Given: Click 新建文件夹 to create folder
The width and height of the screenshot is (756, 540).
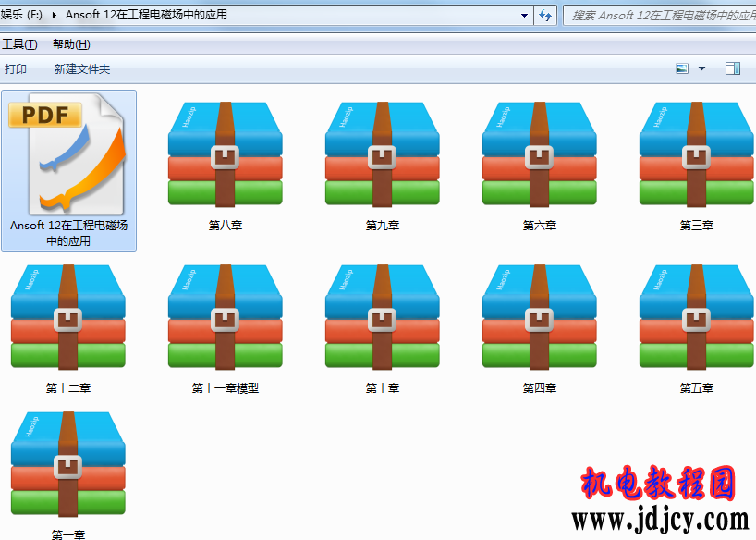Looking at the screenshot, I should coord(81,69).
